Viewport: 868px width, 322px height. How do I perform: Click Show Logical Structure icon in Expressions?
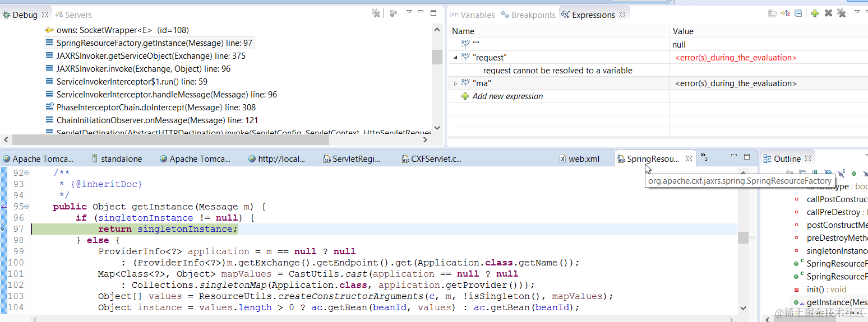786,13
